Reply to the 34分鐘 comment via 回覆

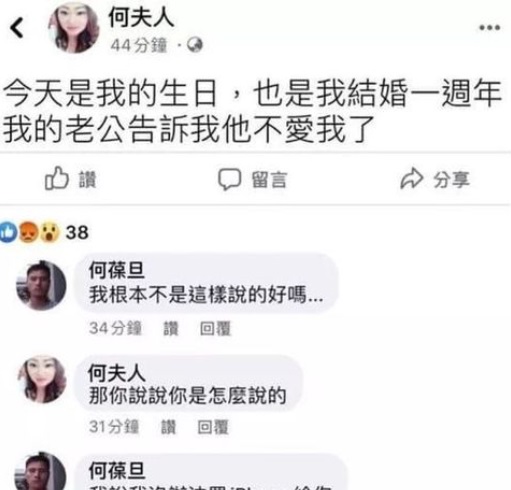[215, 328]
